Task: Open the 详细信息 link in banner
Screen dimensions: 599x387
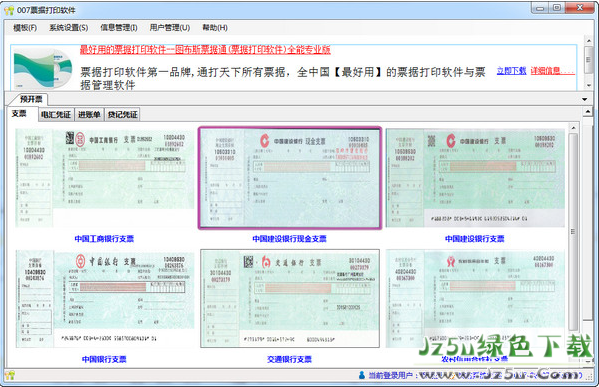Action: 552,71
